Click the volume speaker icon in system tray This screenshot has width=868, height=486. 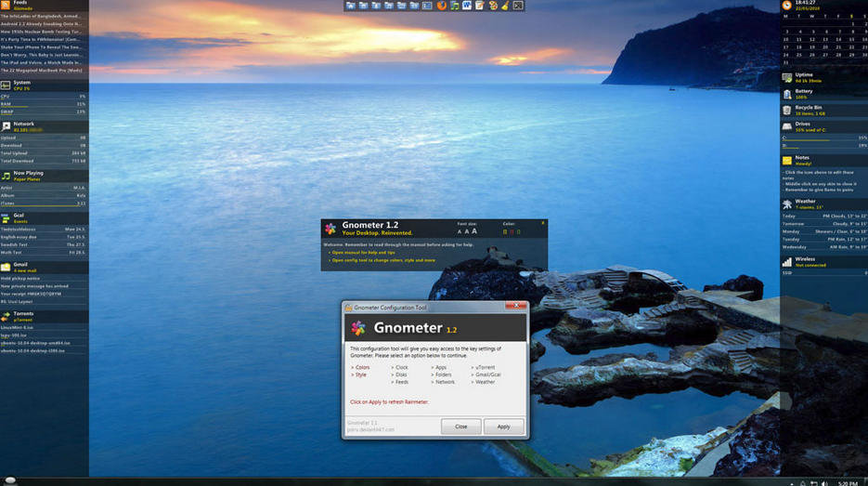[x=824, y=483]
